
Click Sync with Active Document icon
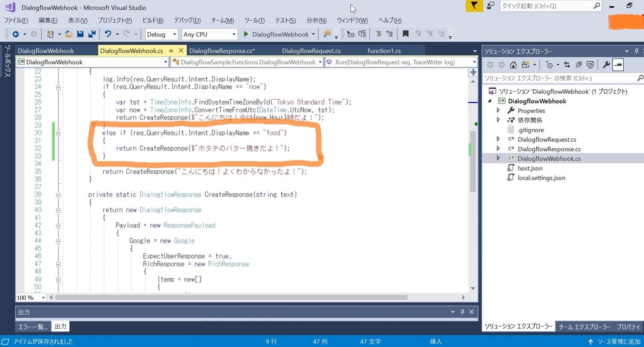click(567, 64)
